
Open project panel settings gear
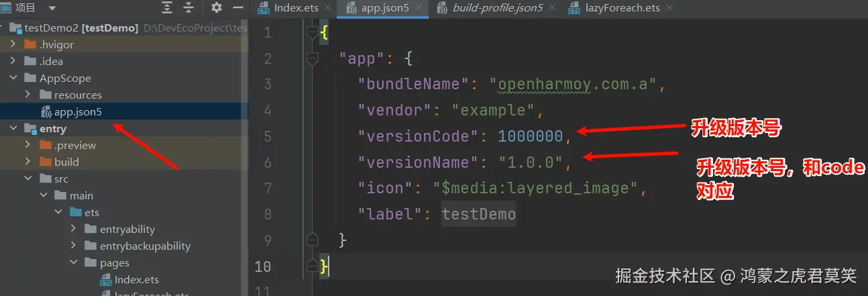[x=216, y=8]
